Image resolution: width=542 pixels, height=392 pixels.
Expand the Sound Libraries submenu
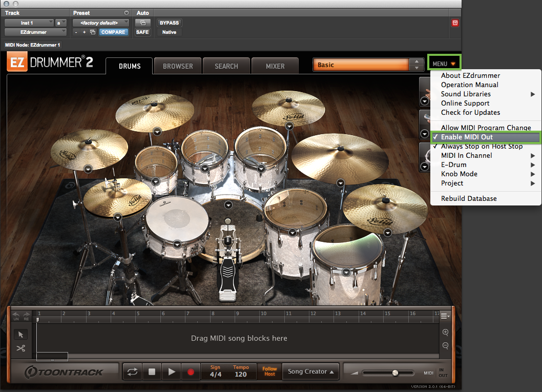click(465, 94)
